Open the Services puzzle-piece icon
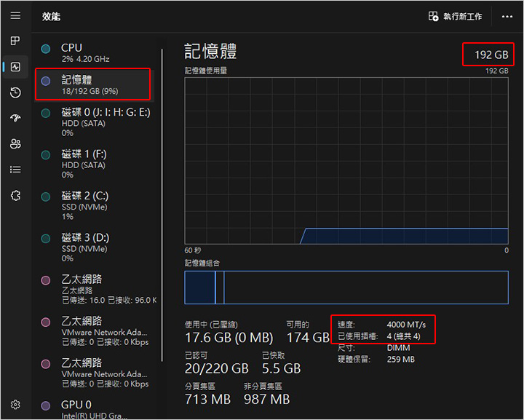The image size is (524, 420). 15,195
